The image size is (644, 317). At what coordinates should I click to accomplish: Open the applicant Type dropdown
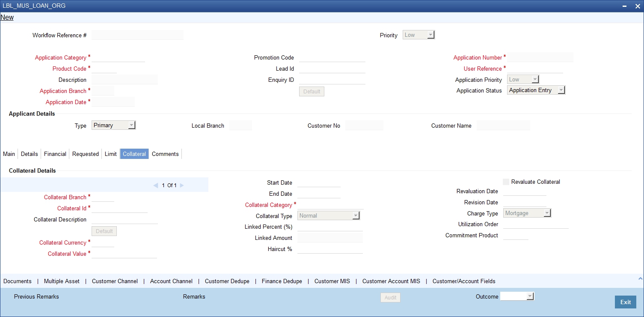pyautogui.click(x=113, y=126)
